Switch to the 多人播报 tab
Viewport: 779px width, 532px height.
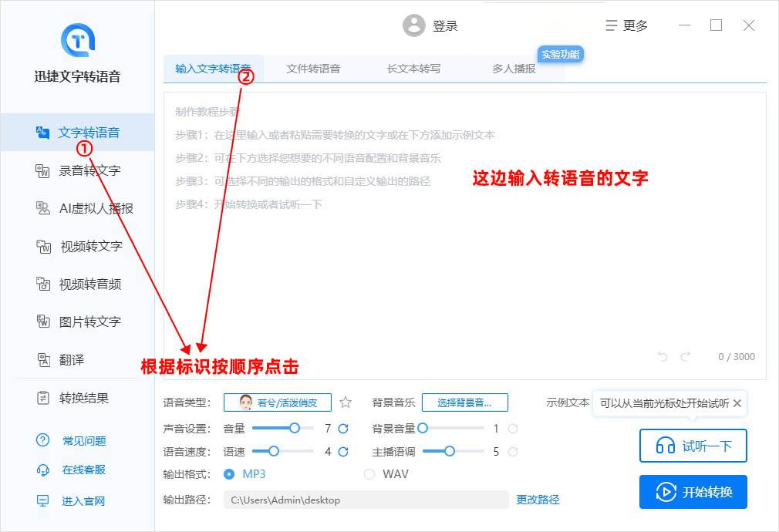click(514, 69)
